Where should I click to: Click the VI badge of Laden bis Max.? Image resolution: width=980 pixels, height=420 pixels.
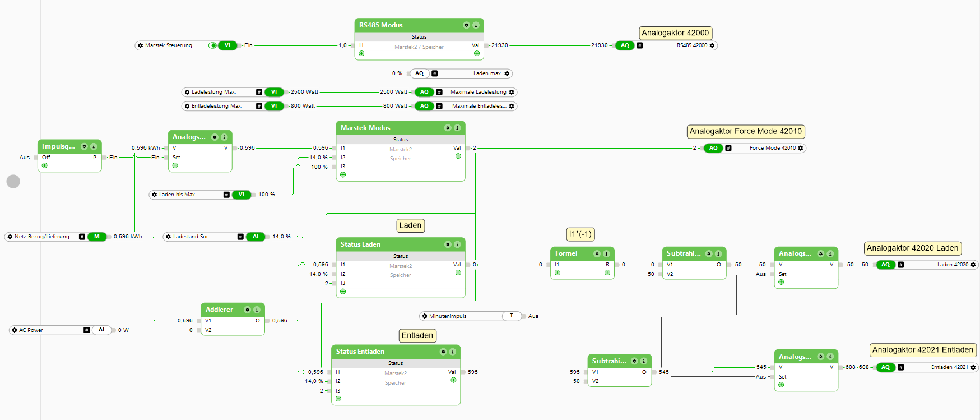click(241, 195)
